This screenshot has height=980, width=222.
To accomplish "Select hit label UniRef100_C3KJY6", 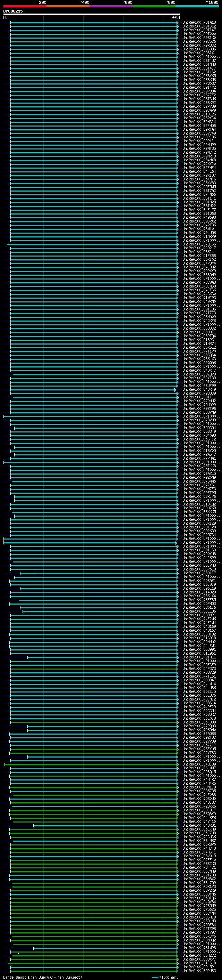I will [x=199, y=496].
